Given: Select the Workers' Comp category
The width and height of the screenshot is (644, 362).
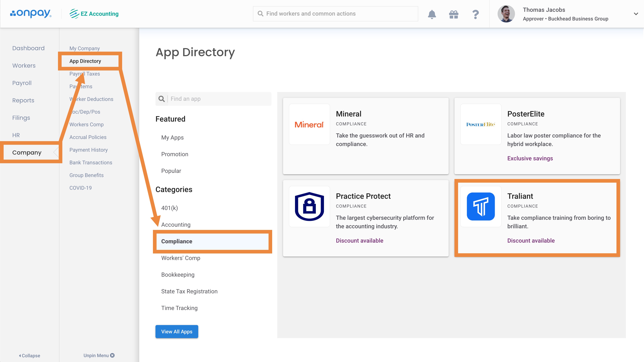Looking at the screenshot, I should click(180, 258).
